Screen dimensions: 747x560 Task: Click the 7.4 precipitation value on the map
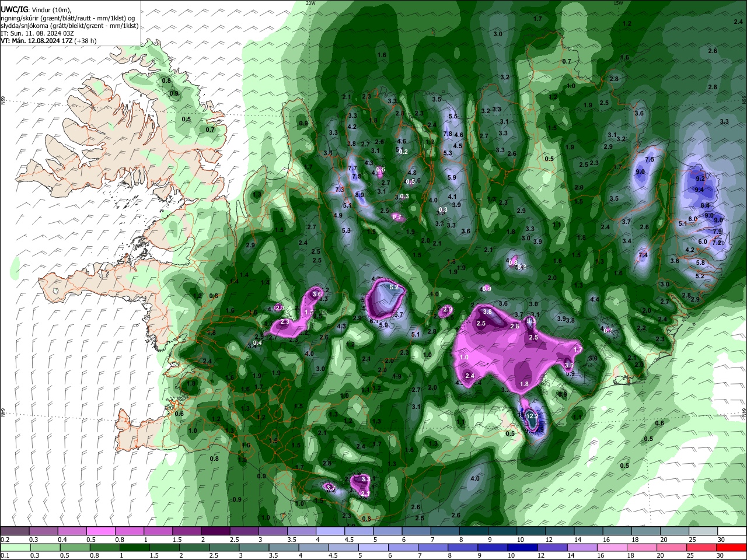coord(643,255)
